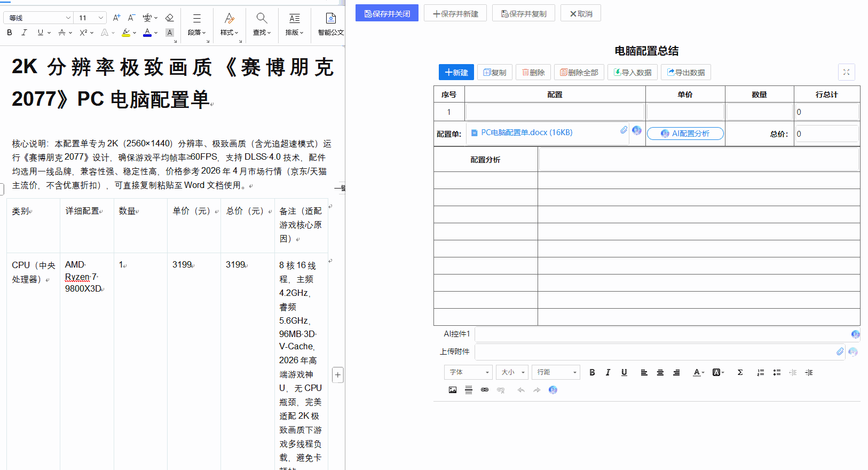Image resolution: width=868 pixels, height=470 pixels.
Task: Click row 1 配置 input field
Action: 555,112
